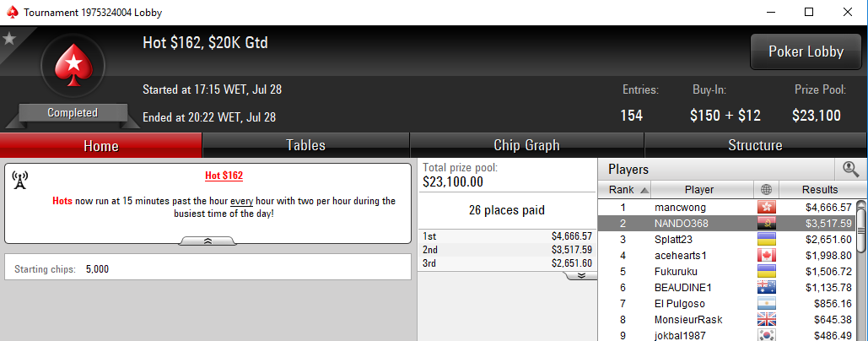Follow the Hot $162 link
The width and height of the screenshot is (868, 341).
click(x=224, y=176)
